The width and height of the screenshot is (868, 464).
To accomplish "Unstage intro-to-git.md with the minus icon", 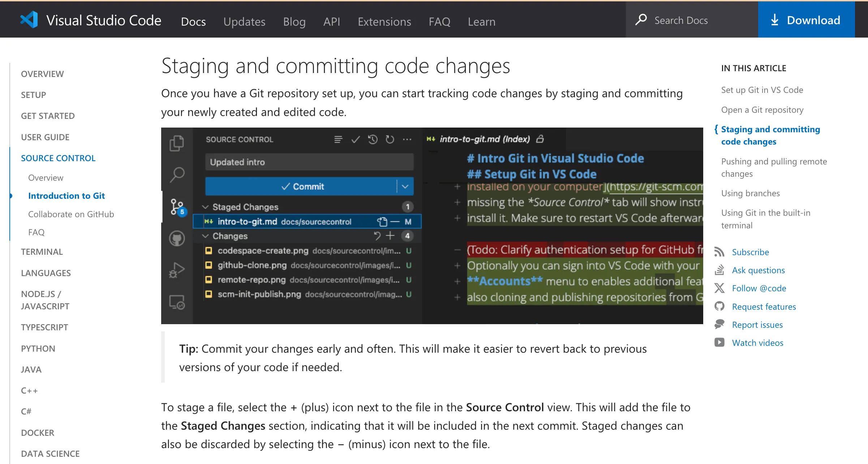I will [x=395, y=222].
